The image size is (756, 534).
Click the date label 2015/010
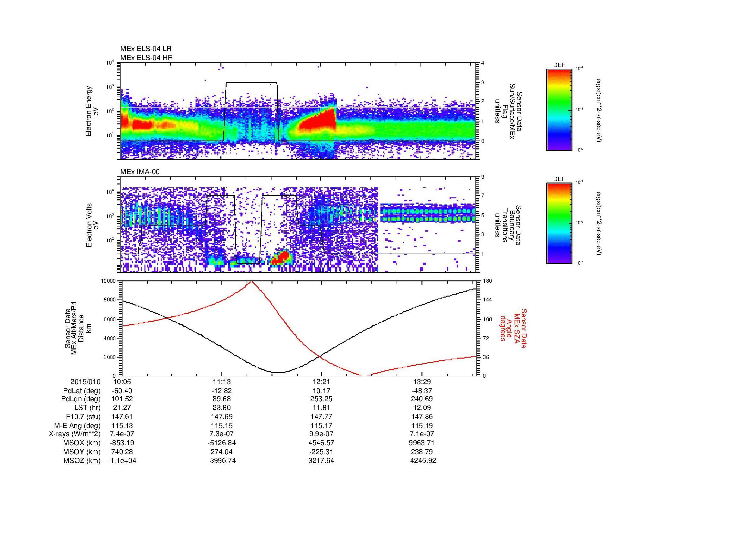click(85, 382)
